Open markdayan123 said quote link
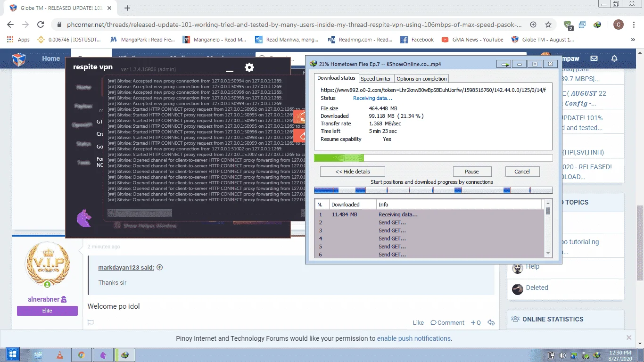644x362 pixels. pyautogui.click(x=126, y=267)
